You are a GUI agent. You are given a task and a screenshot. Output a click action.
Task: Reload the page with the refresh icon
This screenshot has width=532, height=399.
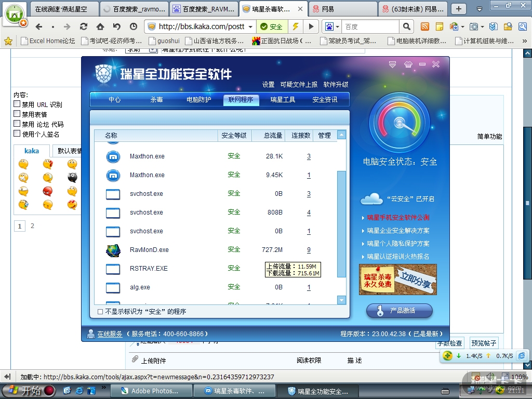tap(84, 26)
